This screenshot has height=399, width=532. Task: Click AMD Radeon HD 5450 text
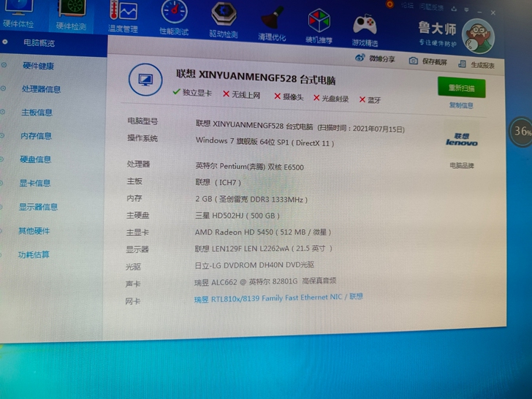pos(262,232)
